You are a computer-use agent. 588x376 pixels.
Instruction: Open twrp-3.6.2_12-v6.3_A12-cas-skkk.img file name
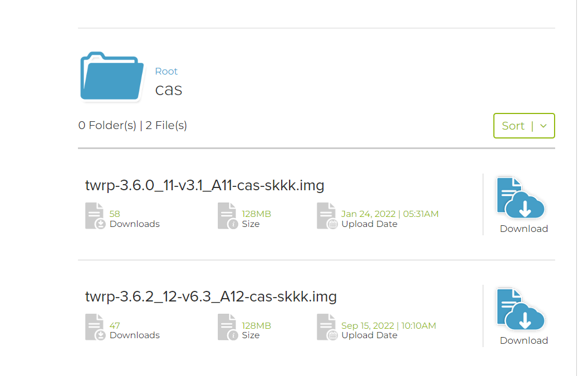210,296
